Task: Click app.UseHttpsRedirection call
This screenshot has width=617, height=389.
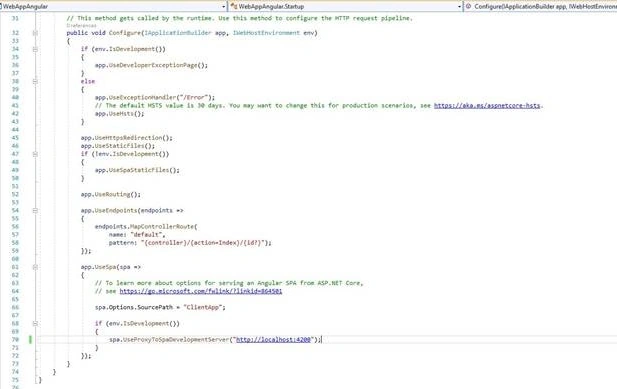Action: click(127, 138)
